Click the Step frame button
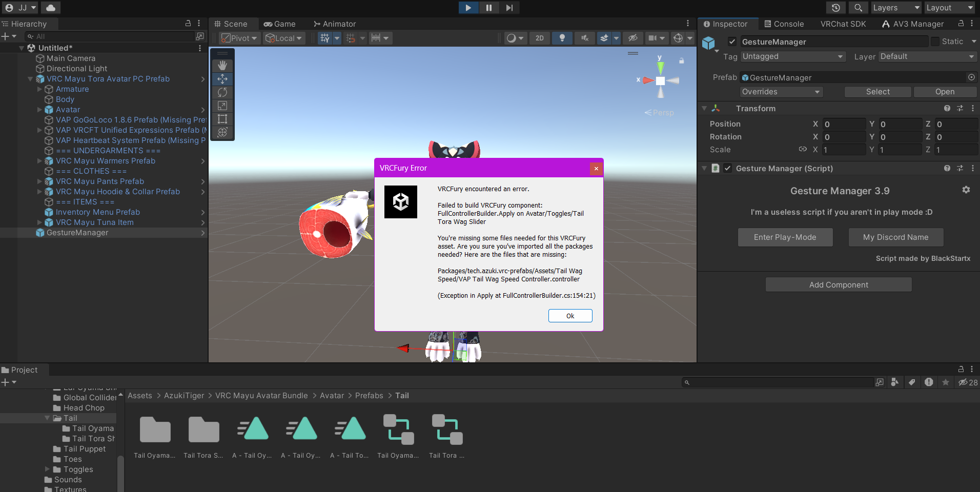This screenshot has width=980, height=492. [x=509, y=8]
